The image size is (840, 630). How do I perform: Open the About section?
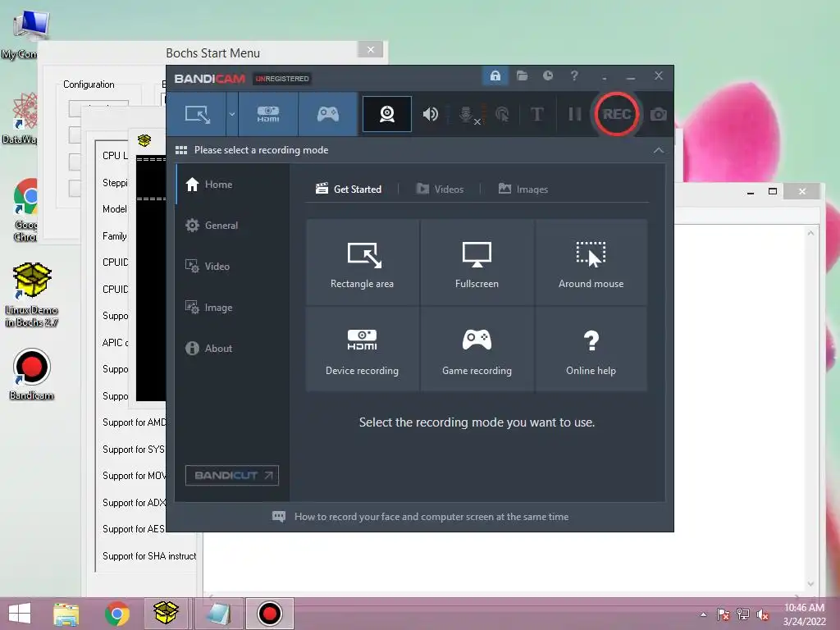(x=233, y=348)
